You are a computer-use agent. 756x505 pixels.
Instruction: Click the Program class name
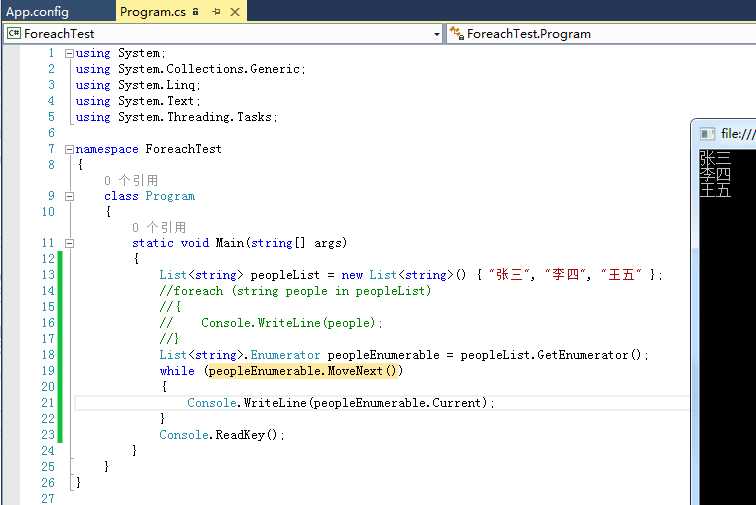tap(170, 196)
